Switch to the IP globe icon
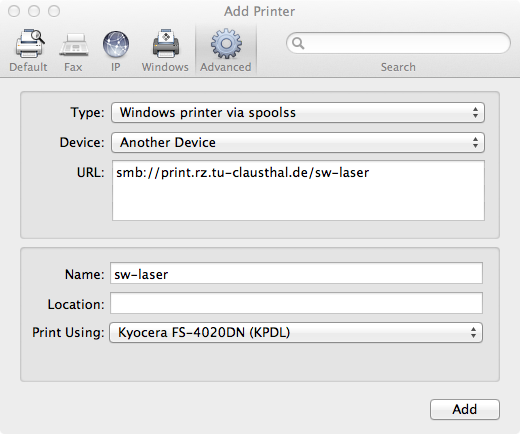This screenshot has height=434, width=520. click(116, 44)
